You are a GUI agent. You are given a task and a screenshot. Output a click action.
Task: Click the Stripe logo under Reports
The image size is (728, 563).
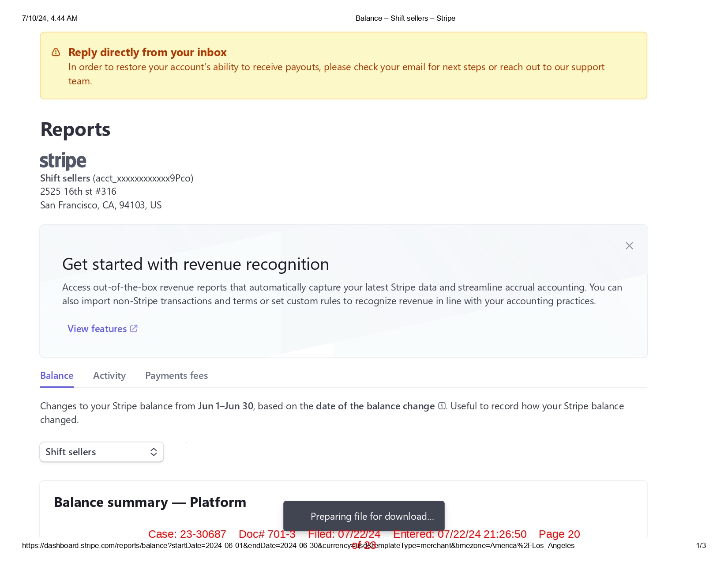[63, 161]
